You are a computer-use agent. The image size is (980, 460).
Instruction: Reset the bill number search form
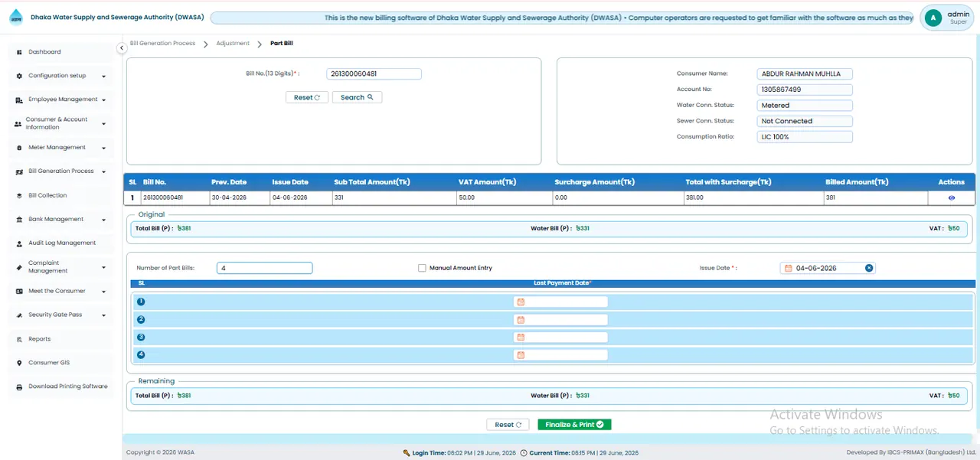coord(306,97)
